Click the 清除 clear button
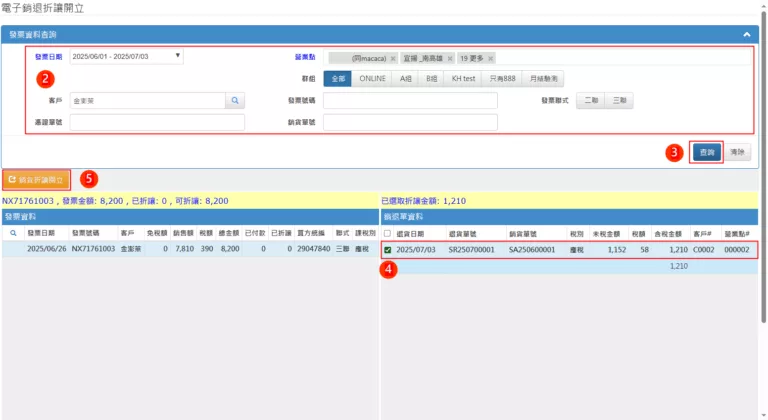Image resolution: width=768 pixels, height=420 pixels. (x=737, y=153)
